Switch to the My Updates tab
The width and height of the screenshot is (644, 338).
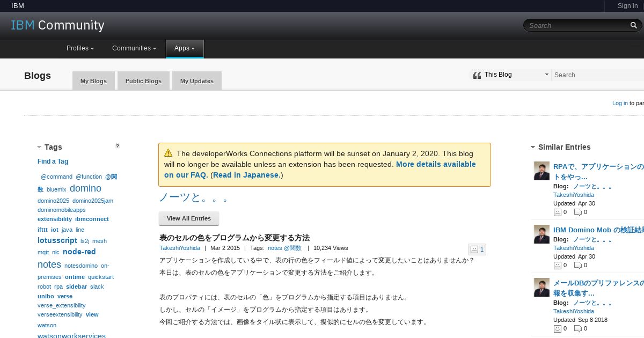(x=197, y=81)
